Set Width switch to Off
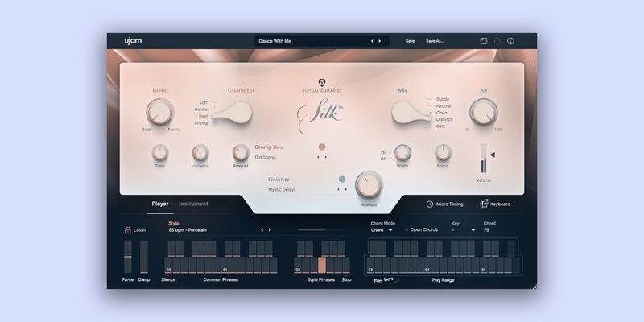644x322 pixels. [x=384, y=159]
